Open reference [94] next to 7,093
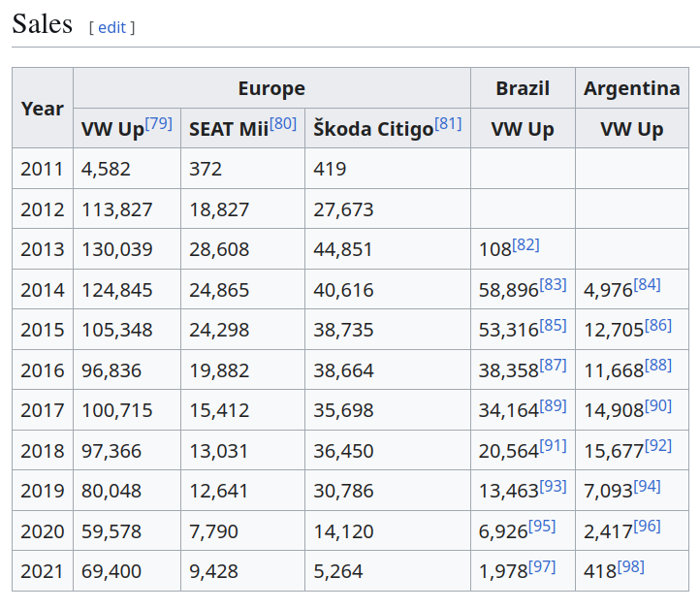 [x=648, y=486]
